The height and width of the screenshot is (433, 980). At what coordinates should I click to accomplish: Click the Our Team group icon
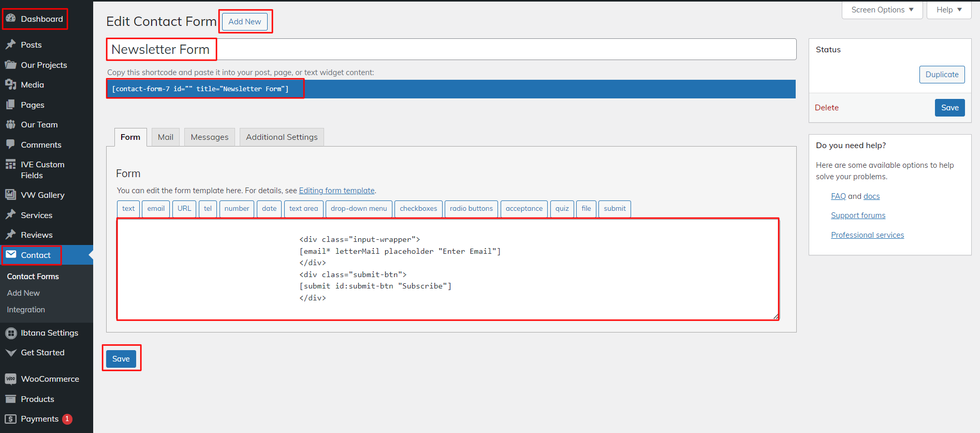(10, 124)
